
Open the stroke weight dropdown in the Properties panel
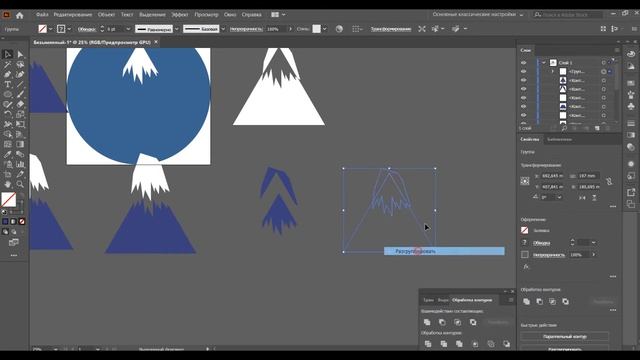(x=593, y=243)
